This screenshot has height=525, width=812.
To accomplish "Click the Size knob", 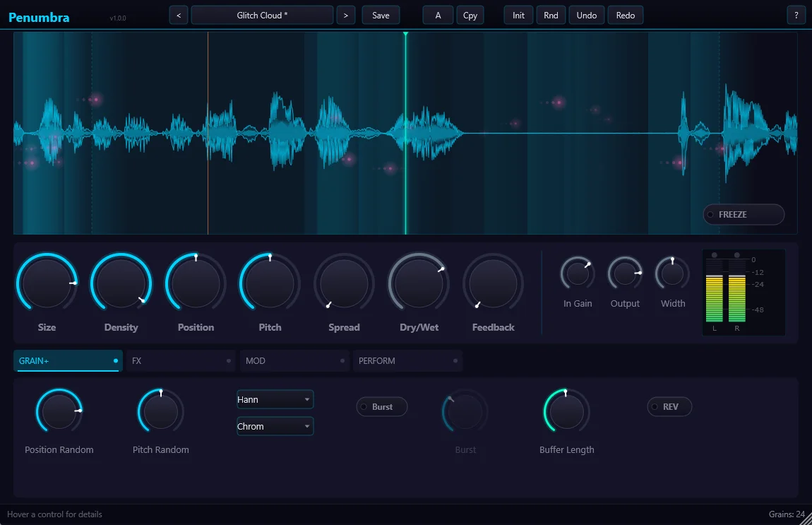I will point(47,283).
